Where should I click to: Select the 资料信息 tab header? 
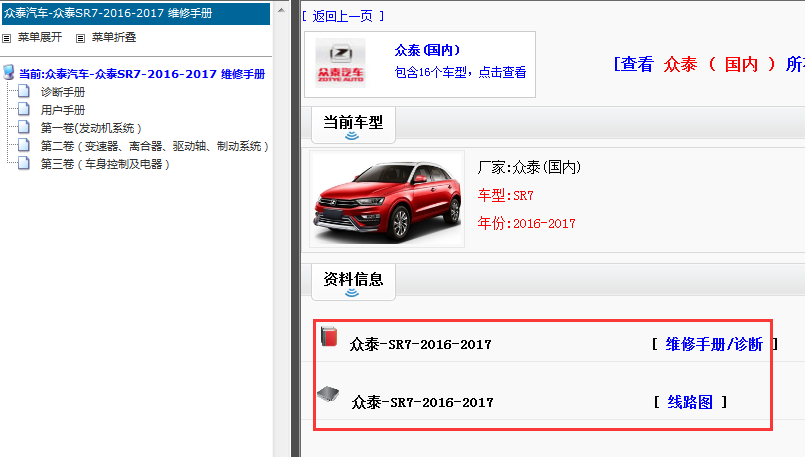pos(353,282)
